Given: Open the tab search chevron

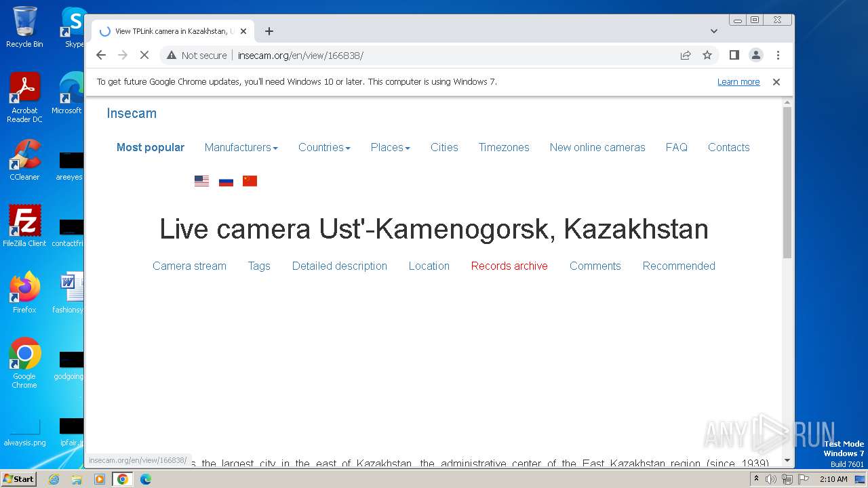Looking at the screenshot, I should (x=713, y=31).
